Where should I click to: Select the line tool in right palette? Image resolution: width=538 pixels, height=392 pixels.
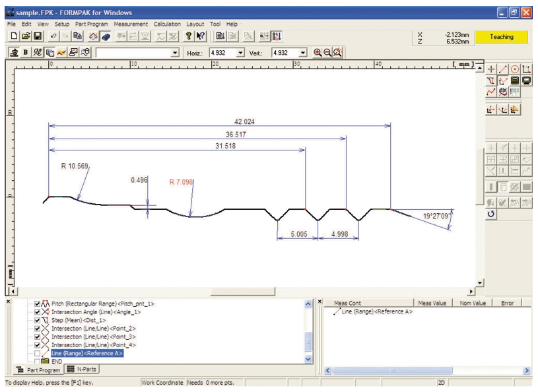point(502,69)
